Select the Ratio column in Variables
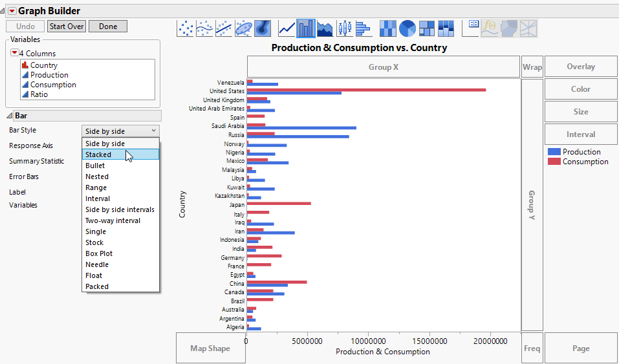 [x=39, y=94]
